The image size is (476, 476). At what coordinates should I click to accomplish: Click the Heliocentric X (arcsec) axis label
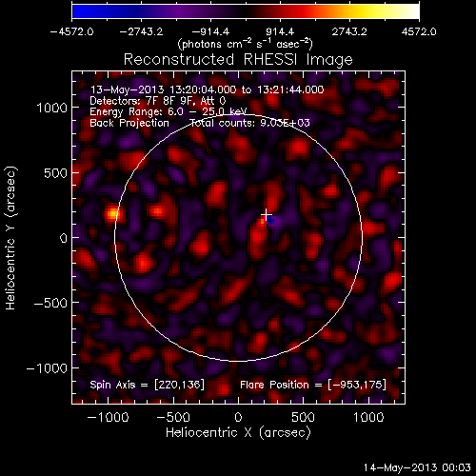click(238, 432)
